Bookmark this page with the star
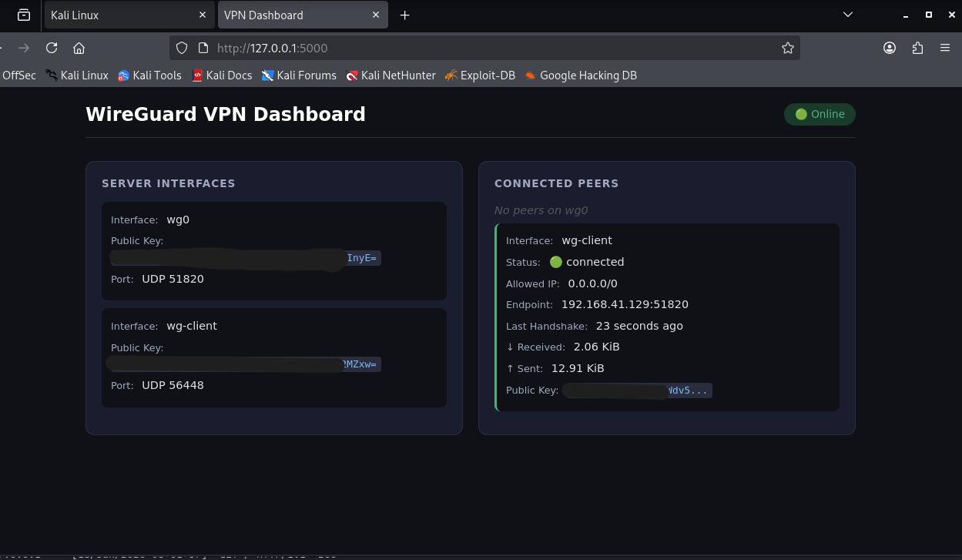This screenshot has width=962, height=560. coord(787,48)
